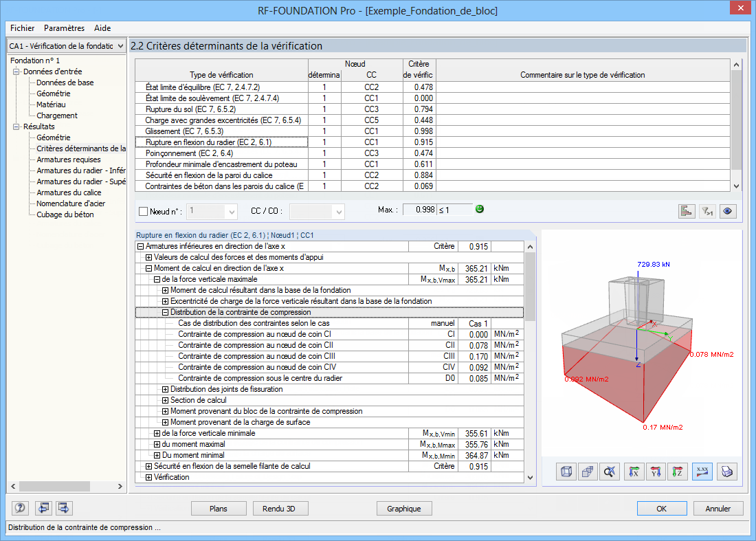The height and width of the screenshot is (541, 756).
Task: Select Rupture du sol (EC 7, 6.5.2) row
Action: [432, 109]
